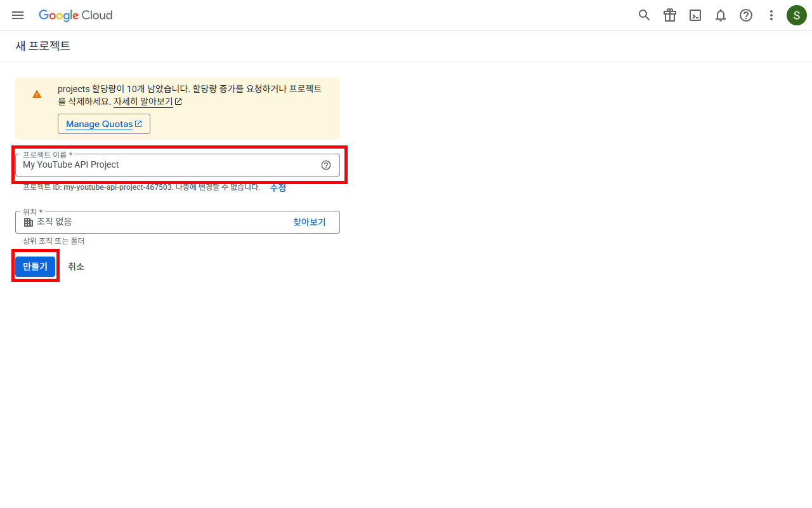Viewport: 812px width, 508px height.
Task: Open the search magnifier icon
Action: click(645, 15)
